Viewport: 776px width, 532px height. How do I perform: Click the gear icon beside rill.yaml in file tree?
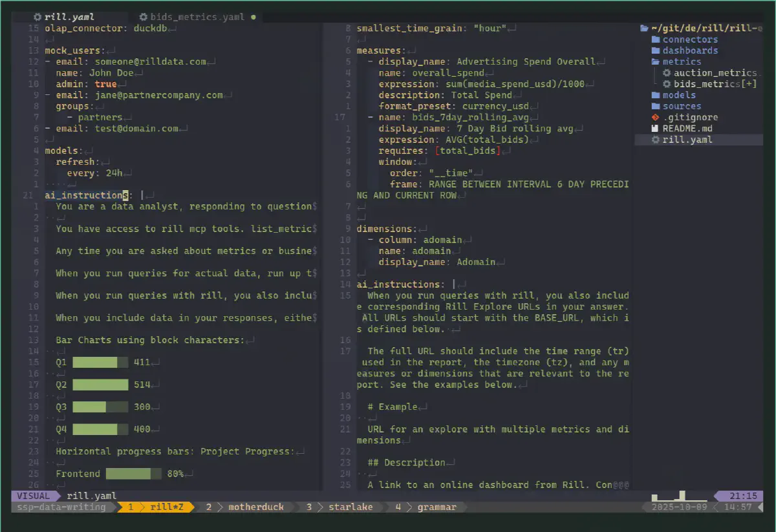coord(656,140)
